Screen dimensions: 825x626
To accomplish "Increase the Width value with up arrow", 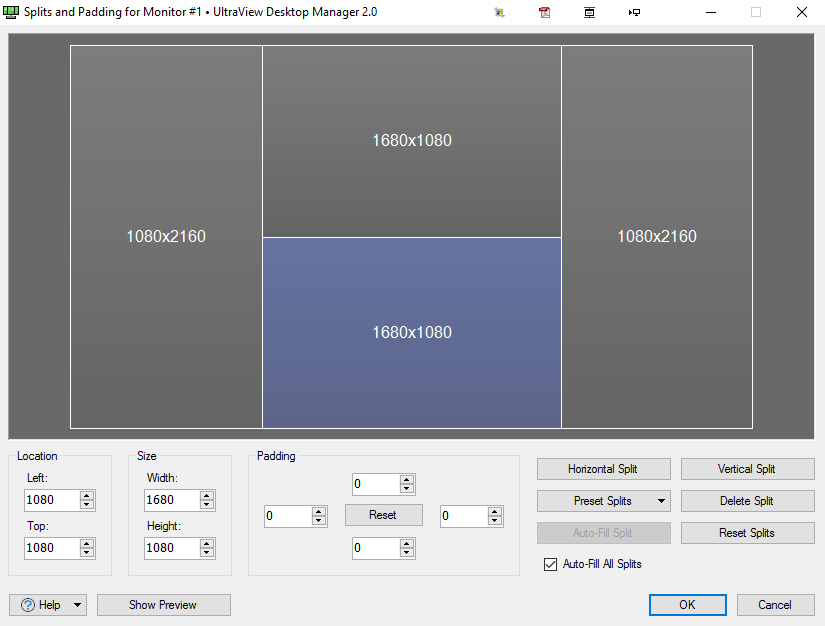I will [207, 496].
